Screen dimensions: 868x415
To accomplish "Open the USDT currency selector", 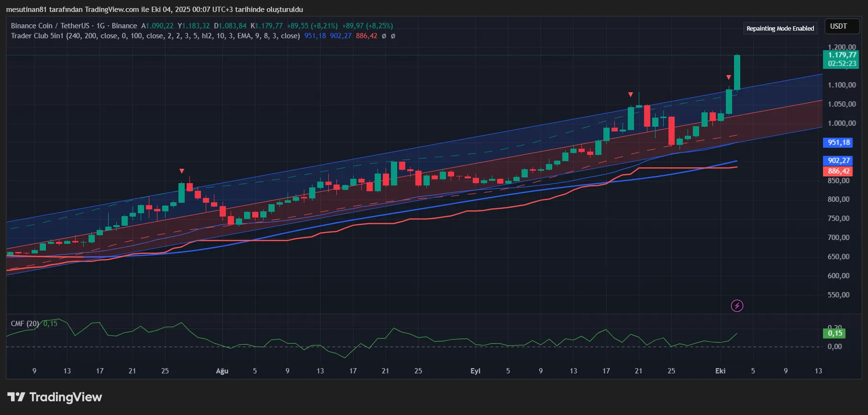I will (x=838, y=26).
